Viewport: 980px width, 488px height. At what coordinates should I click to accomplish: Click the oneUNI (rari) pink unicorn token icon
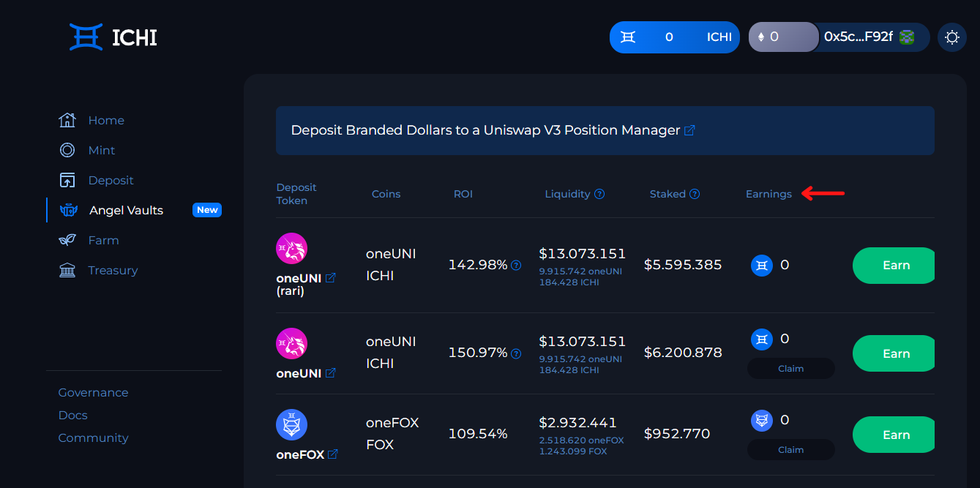[291, 248]
